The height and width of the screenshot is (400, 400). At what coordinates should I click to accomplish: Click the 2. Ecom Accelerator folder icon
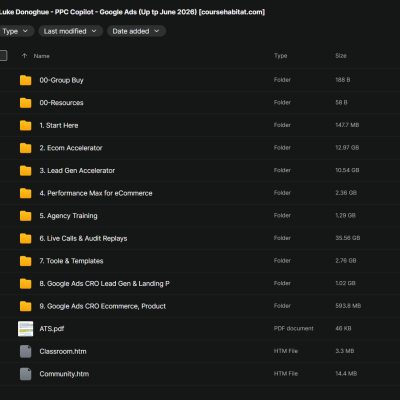click(x=26, y=148)
